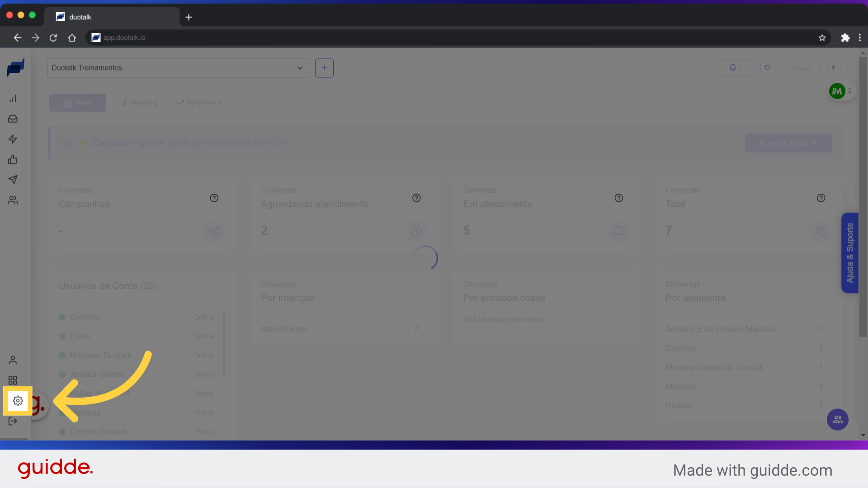Click the Notifications bell icon

733,68
